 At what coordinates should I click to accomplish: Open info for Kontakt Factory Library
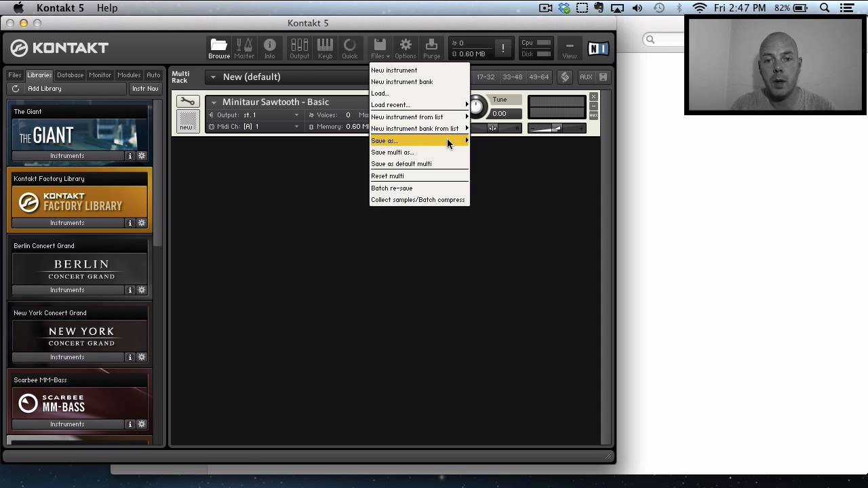(x=130, y=223)
